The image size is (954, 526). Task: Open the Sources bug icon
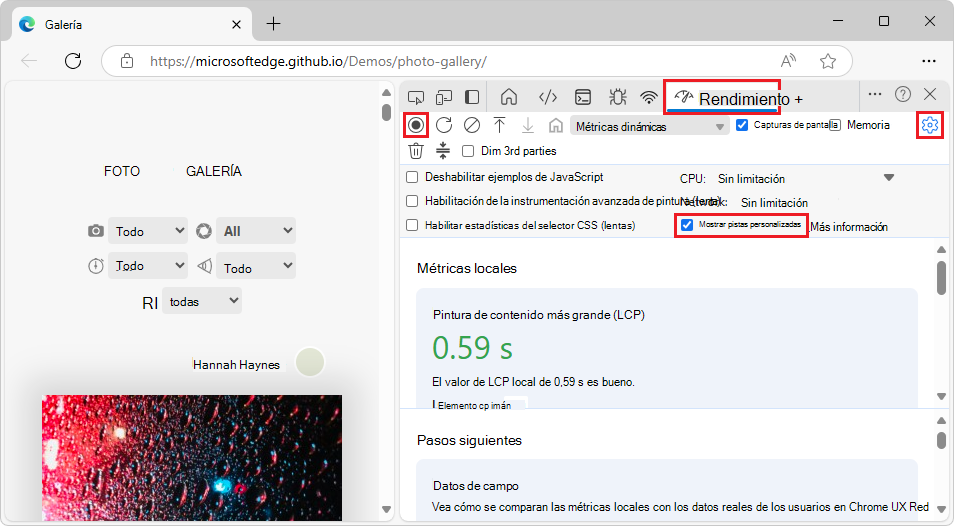(618, 97)
